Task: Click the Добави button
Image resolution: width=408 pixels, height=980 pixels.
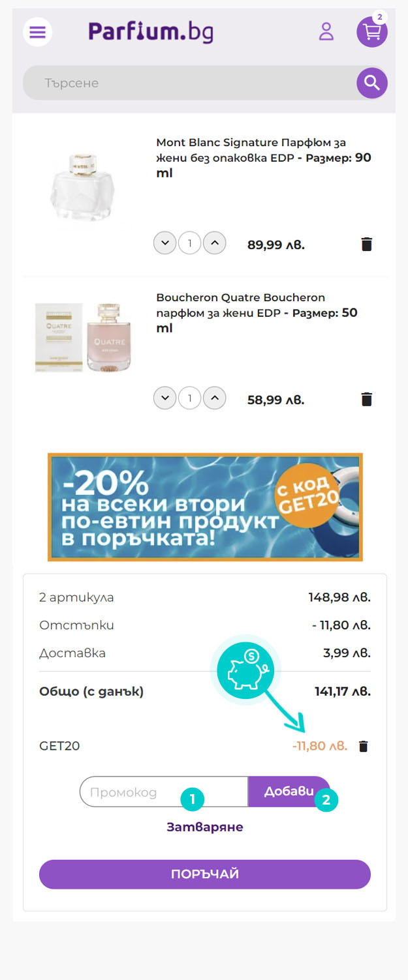Action: (289, 792)
